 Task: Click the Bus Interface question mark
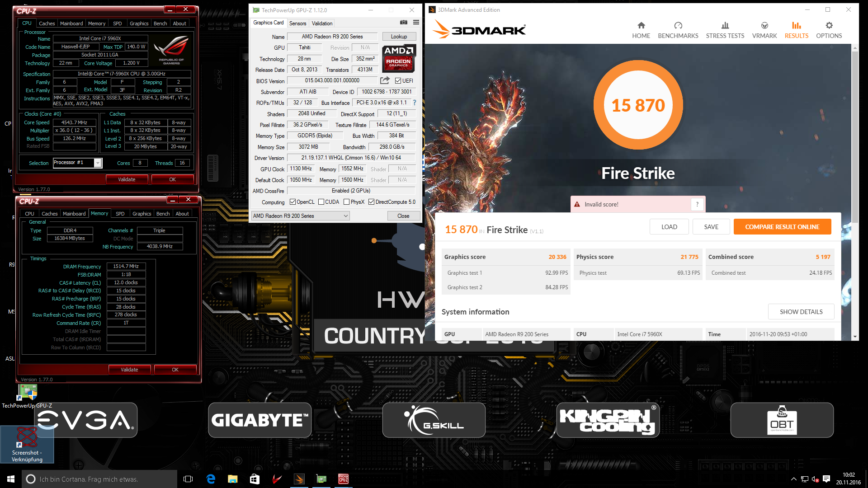415,103
